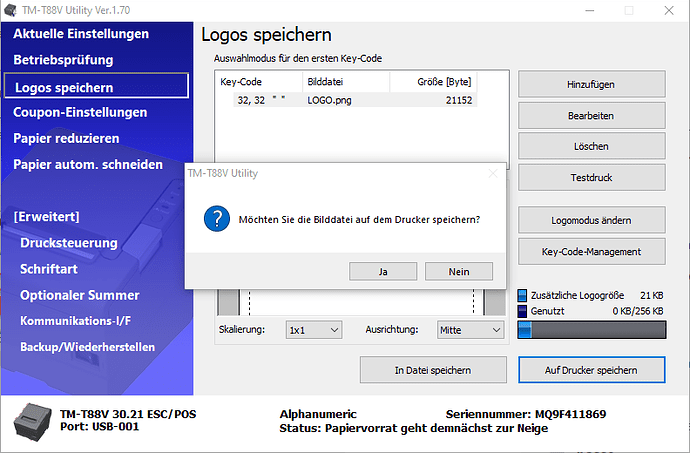Image resolution: width=690 pixels, height=453 pixels.
Task: Decline saving with the Nein button
Action: (x=459, y=272)
